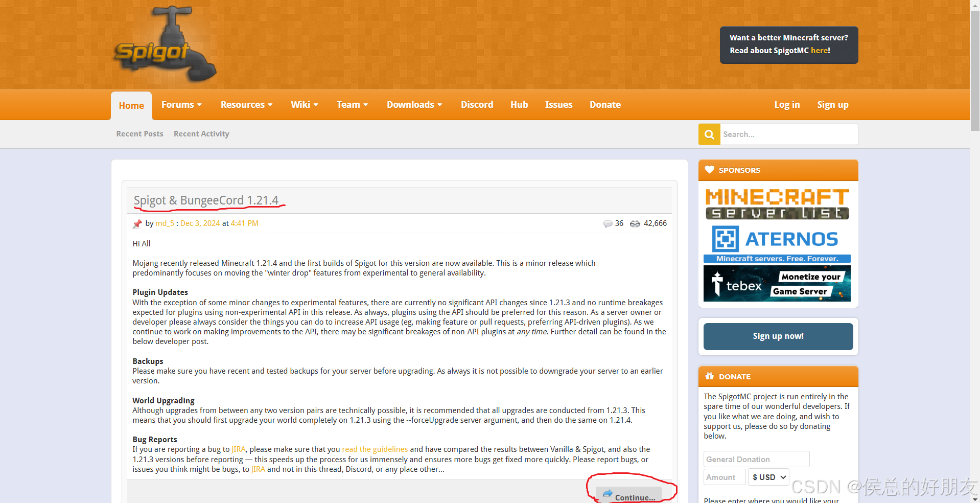Open the read the guidelines link
This screenshot has height=503, width=980.
coord(375,449)
